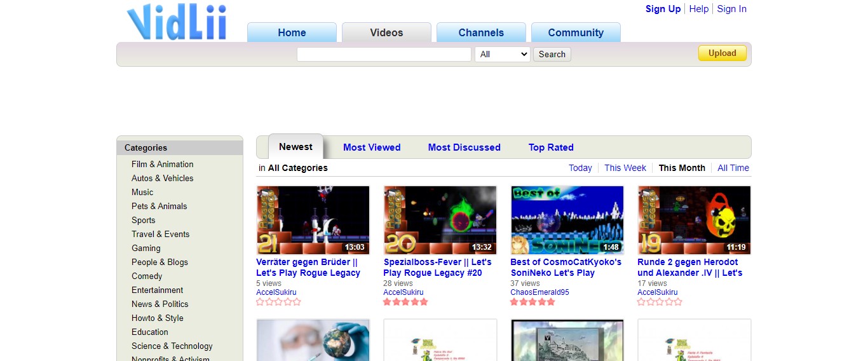Open the People & Blogs category
The width and height of the screenshot is (868, 361).
point(160,262)
